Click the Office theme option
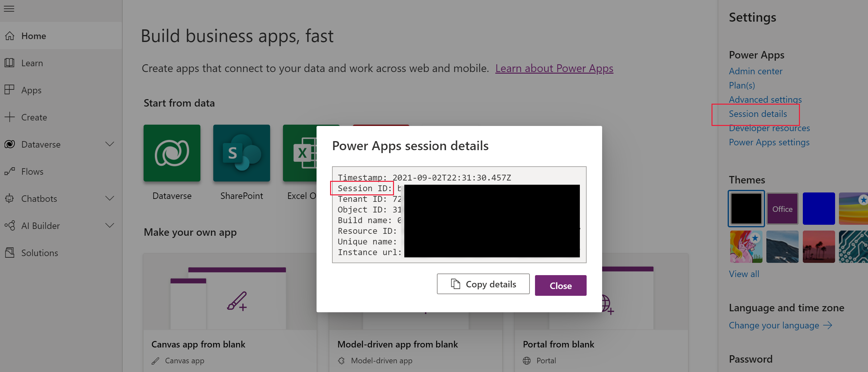The image size is (868, 372). pos(783,209)
